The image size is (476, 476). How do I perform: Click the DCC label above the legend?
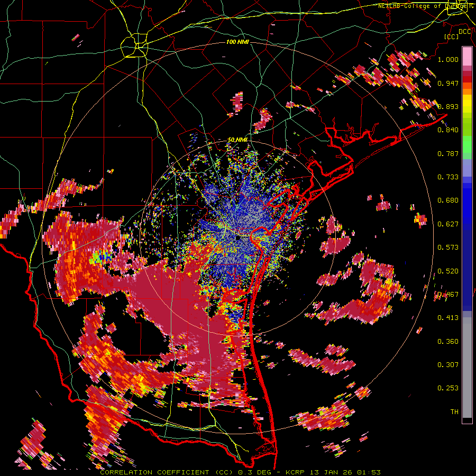pos(464,32)
